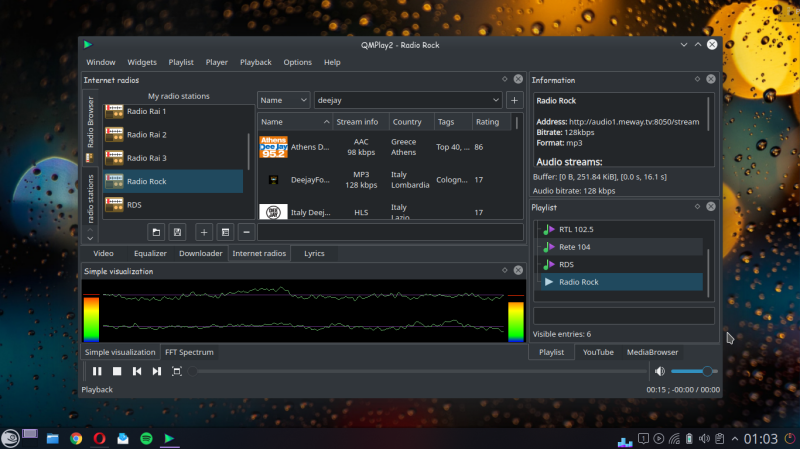
Task: Select Radio Rock in my stations
Action: 173,181
